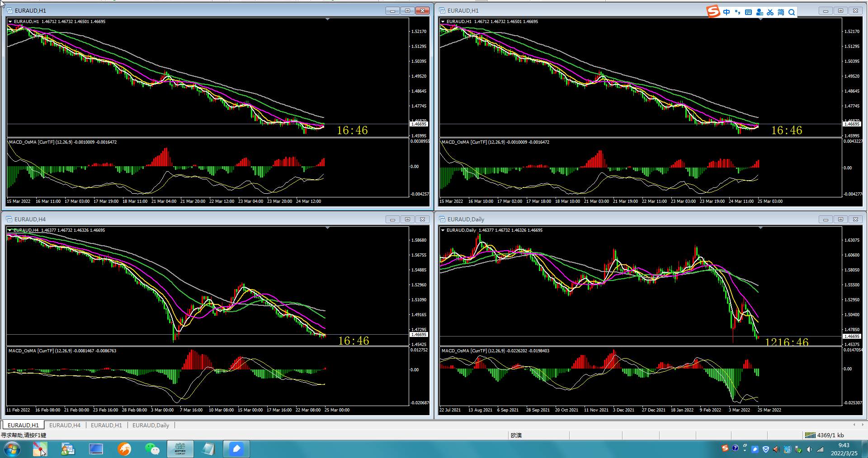Screen dimensions: 868x458
Task: Click the blue shield security tray icon
Action: pos(765,449)
